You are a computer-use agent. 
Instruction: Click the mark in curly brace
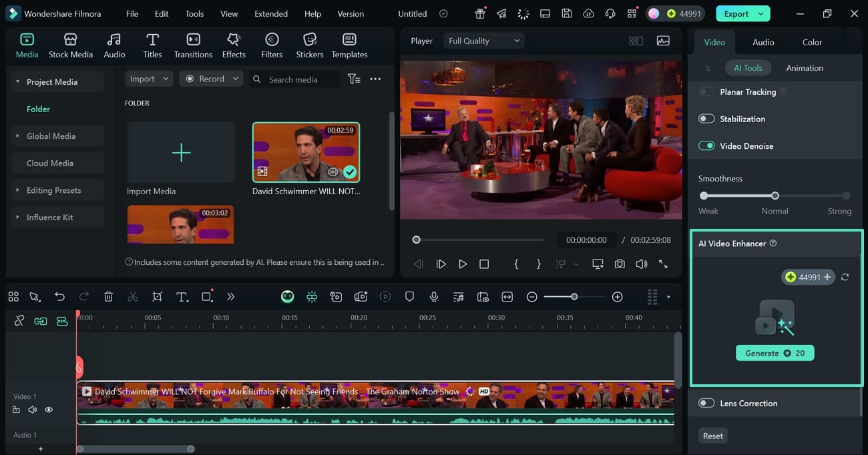click(516, 264)
